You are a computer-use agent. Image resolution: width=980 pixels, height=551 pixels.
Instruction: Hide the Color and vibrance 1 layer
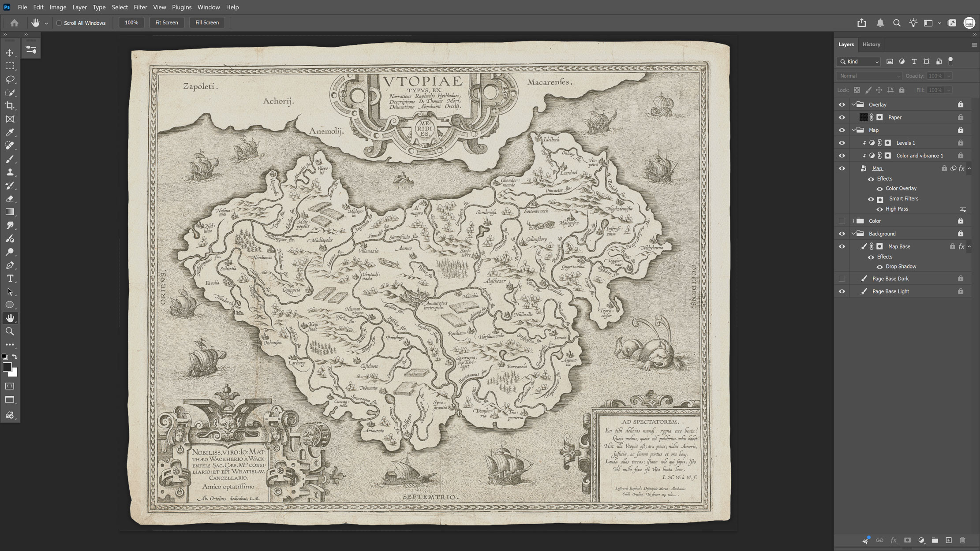coord(842,156)
